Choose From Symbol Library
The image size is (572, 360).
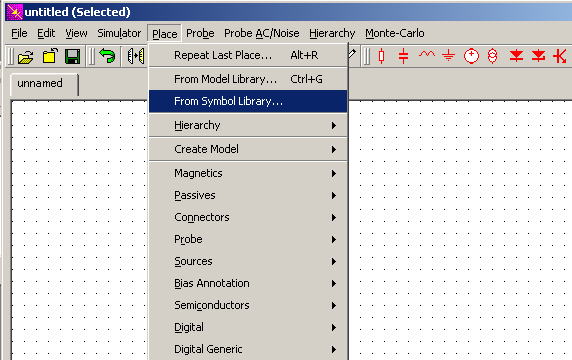pyautogui.click(x=248, y=101)
